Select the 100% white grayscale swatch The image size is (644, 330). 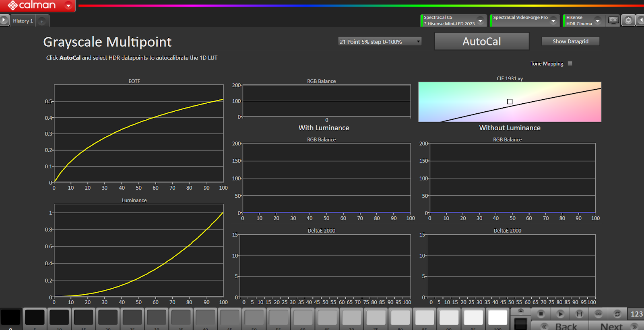(497, 318)
